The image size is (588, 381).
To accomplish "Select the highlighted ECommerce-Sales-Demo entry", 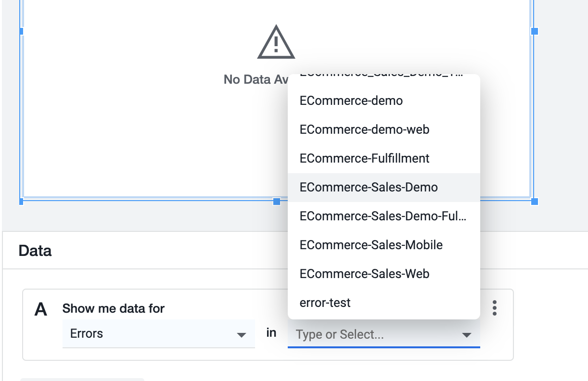I will [x=383, y=188].
